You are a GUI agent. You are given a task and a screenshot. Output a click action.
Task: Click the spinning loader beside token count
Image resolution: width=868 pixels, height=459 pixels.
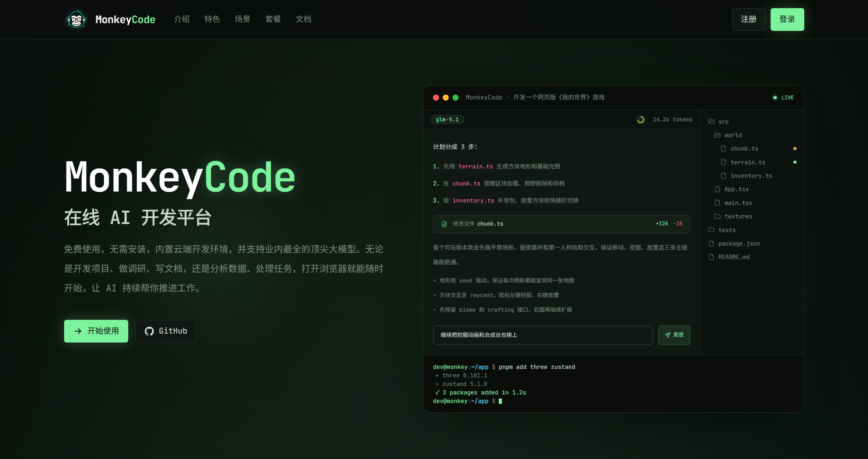coord(641,120)
